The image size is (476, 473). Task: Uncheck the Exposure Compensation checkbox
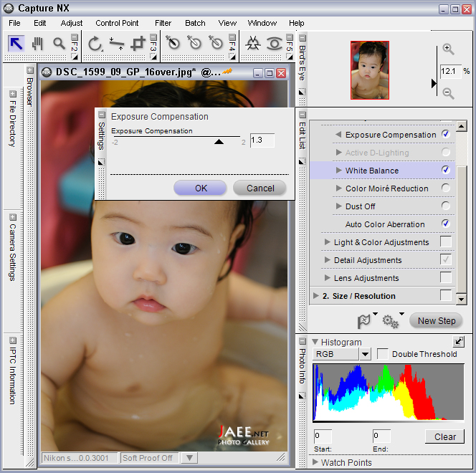(x=446, y=134)
